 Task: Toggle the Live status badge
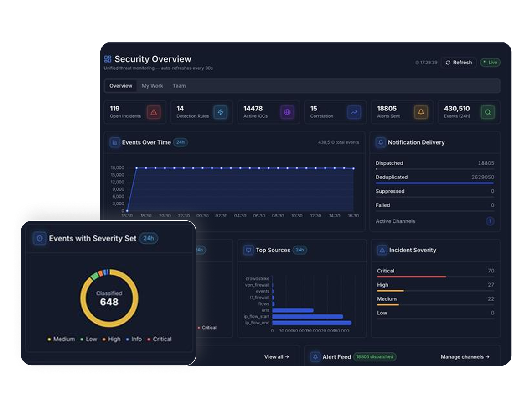point(490,63)
